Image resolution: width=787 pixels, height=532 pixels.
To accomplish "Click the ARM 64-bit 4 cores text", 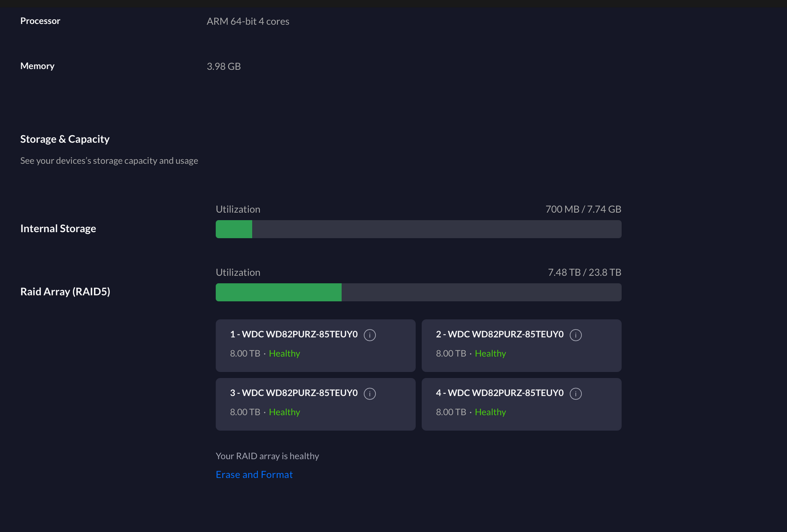I will click(x=248, y=21).
